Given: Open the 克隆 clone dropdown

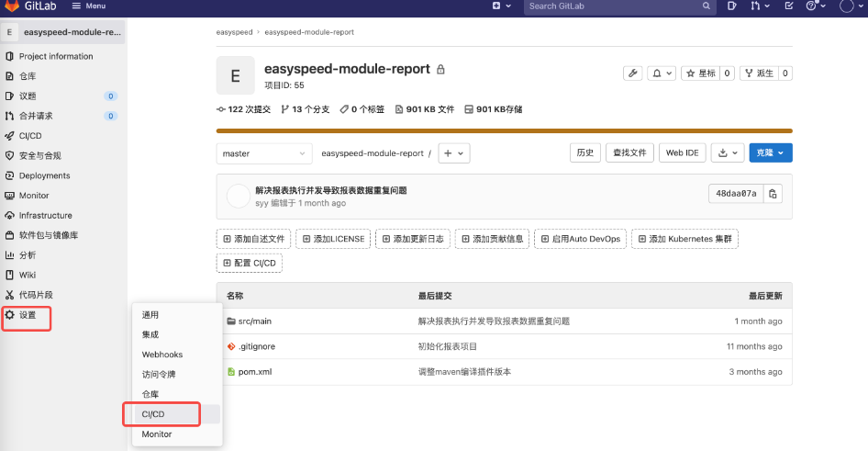Looking at the screenshot, I should [771, 152].
